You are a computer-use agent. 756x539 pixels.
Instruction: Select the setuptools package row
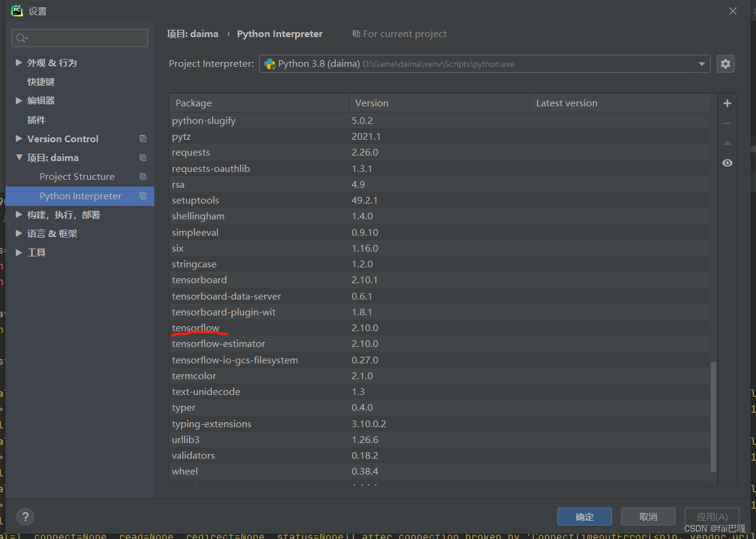[x=440, y=200]
